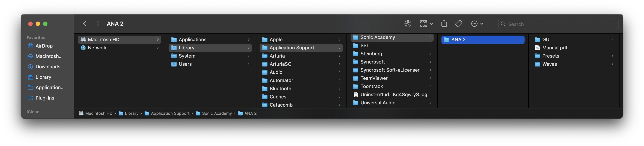
Task: Open the Users folder
Action: point(210,64)
